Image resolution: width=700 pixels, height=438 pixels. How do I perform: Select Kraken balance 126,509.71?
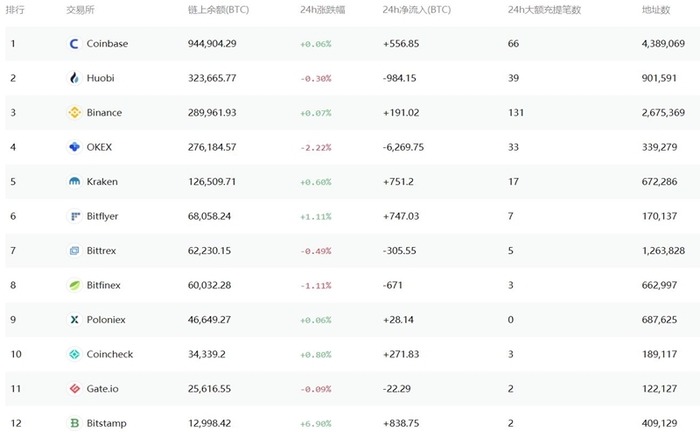point(212,182)
